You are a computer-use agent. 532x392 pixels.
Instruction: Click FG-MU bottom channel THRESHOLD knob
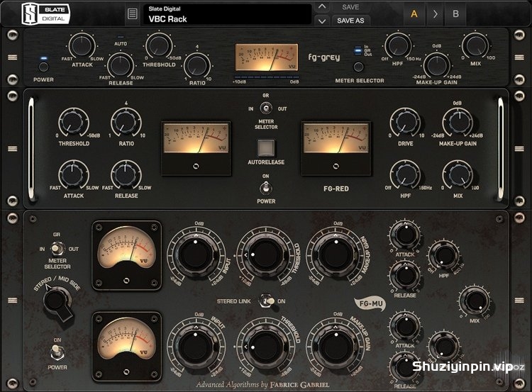266,347
